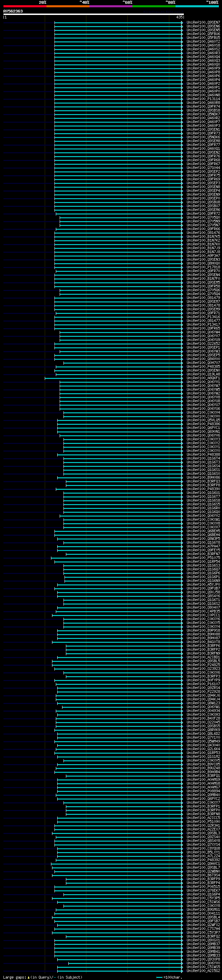Select hit label UniRef100_P48388

click(x=203, y=455)
